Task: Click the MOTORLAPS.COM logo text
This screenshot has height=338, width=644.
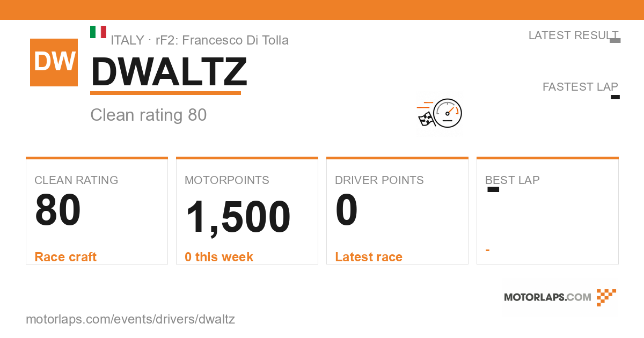Action: pyautogui.click(x=547, y=297)
